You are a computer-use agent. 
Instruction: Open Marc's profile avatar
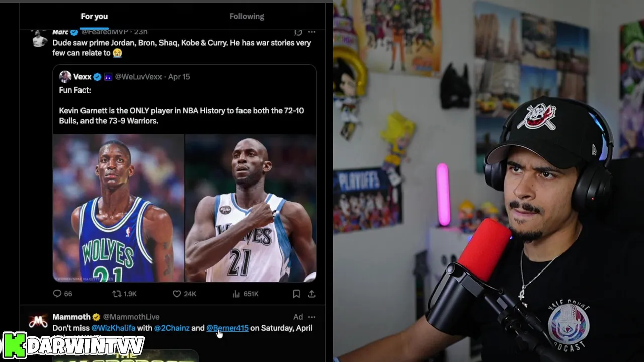pyautogui.click(x=39, y=38)
